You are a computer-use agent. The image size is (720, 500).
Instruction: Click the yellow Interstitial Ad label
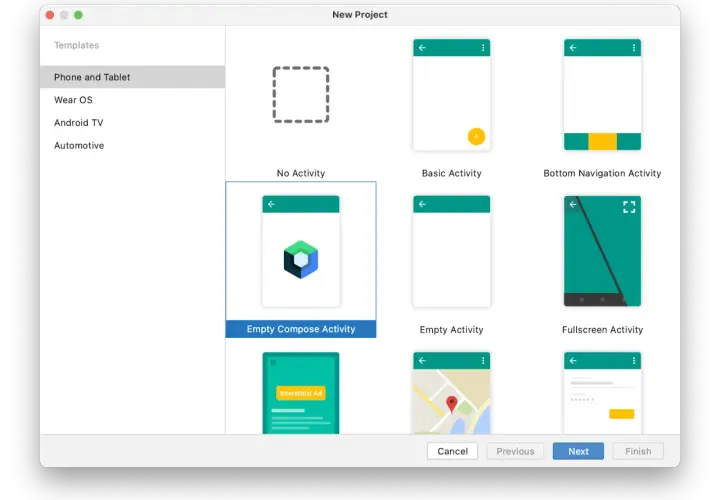coord(301,393)
